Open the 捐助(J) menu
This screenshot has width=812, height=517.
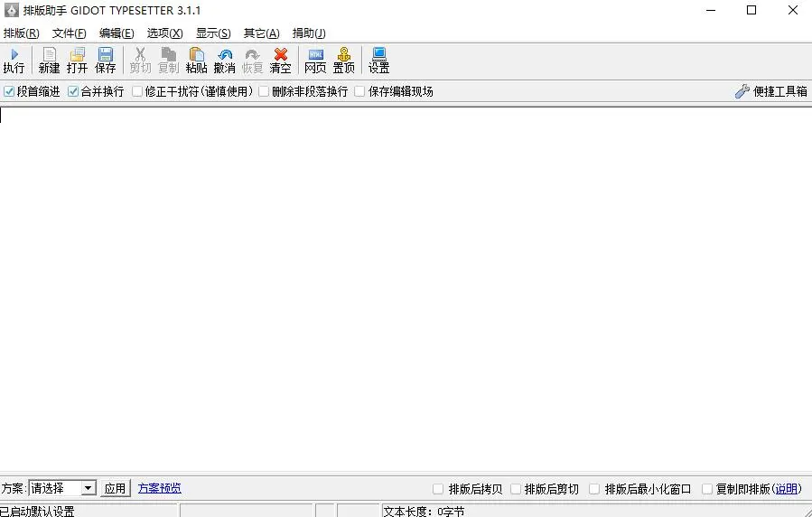point(309,33)
